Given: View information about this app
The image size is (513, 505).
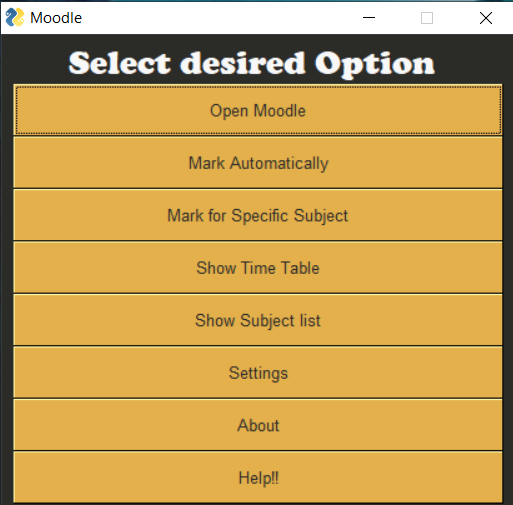Looking at the screenshot, I should [x=258, y=425].
